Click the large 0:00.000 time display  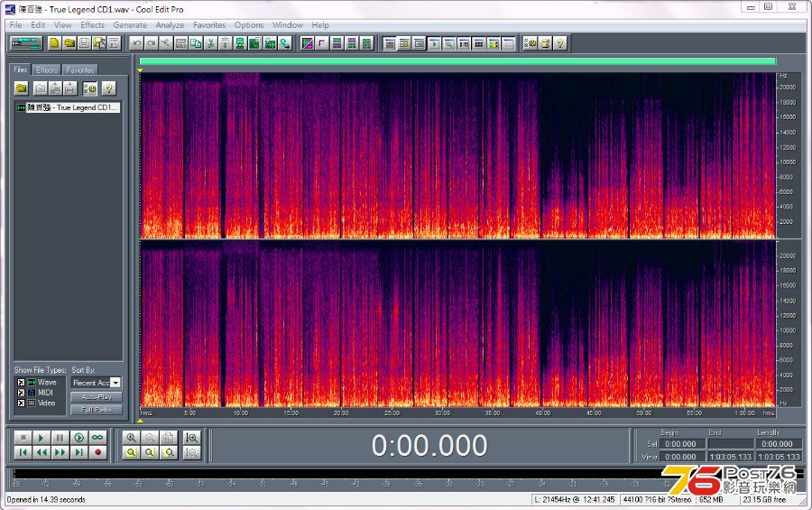point(429,445)
